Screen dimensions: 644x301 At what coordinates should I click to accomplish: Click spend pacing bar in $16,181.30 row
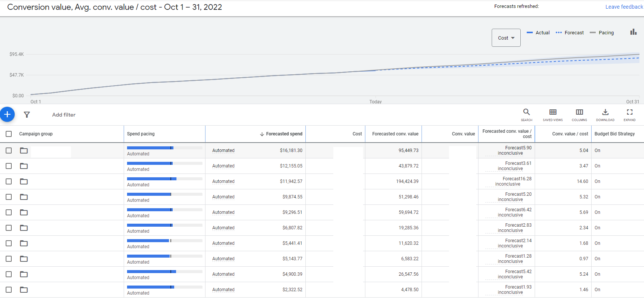point(165,148)
